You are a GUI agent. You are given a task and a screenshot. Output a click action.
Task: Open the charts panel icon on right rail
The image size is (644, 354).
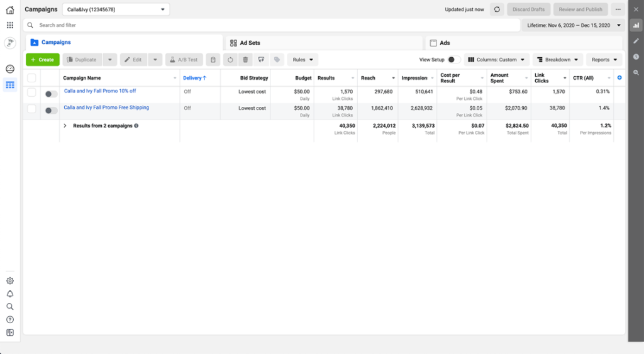point(636,25)
